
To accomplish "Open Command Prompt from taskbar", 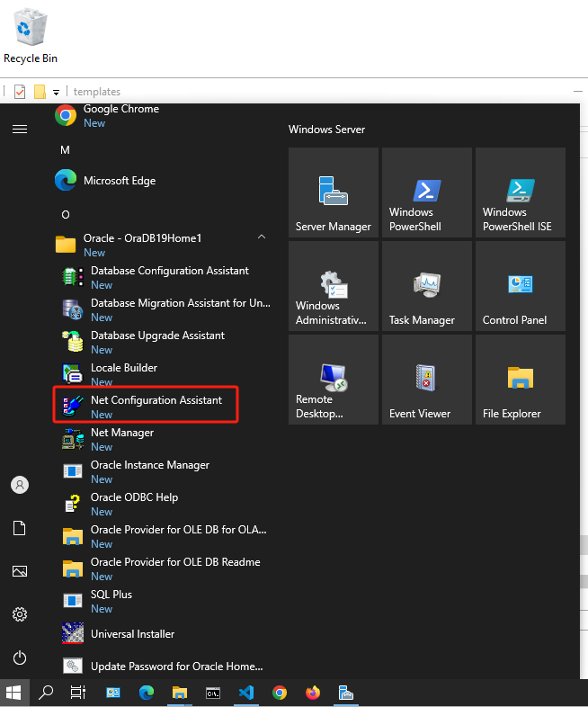I will (213, 692).
